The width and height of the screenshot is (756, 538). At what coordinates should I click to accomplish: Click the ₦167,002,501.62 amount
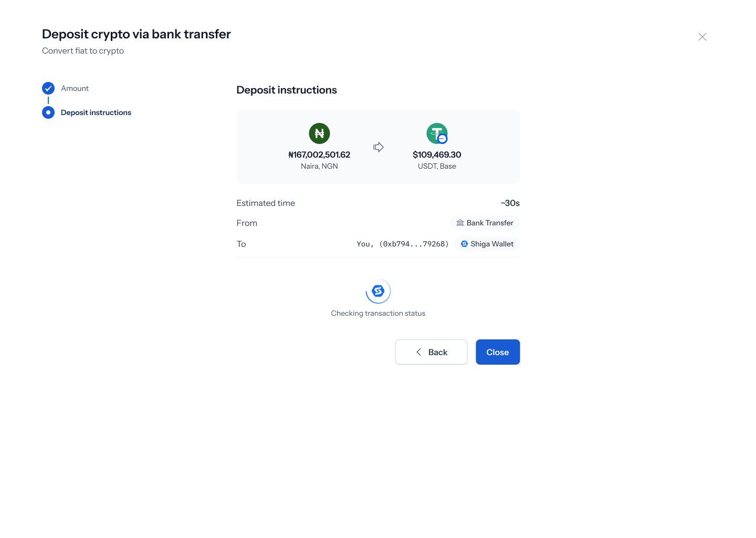click(319, 154)
